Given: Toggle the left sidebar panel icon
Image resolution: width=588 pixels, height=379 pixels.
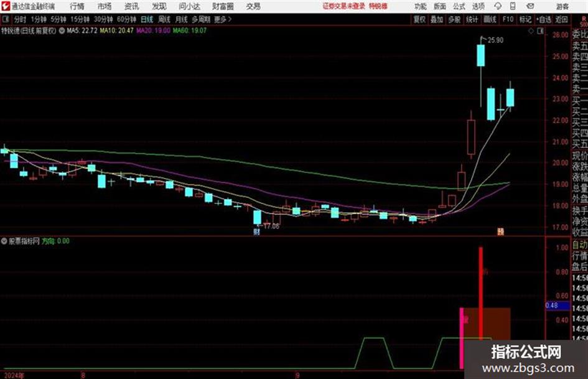Looking at the screenshot, I should (x=5, y=19).
